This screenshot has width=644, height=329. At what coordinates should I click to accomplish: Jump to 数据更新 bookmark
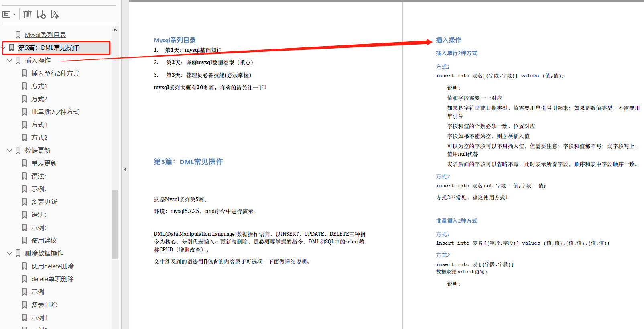point(38,151)
